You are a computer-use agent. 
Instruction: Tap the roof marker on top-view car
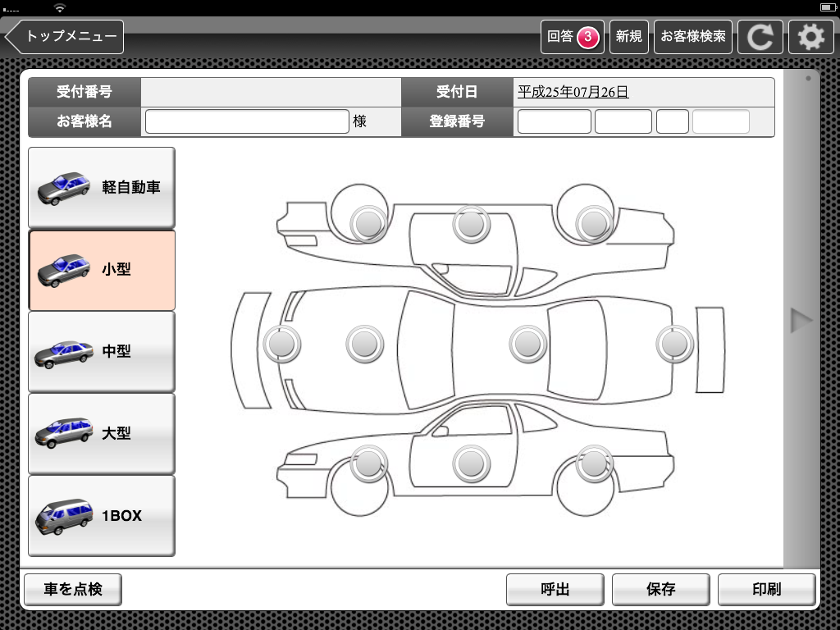527,344
